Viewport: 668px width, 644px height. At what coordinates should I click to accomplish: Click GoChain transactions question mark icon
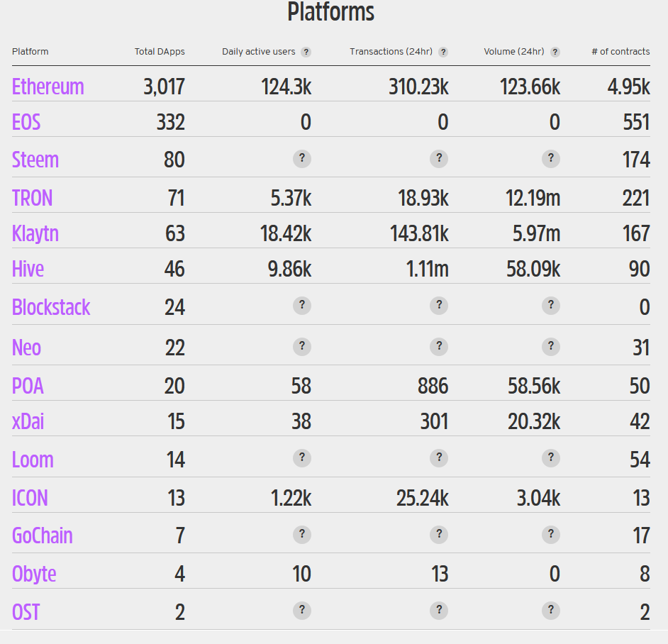click(x=439, y=534)
